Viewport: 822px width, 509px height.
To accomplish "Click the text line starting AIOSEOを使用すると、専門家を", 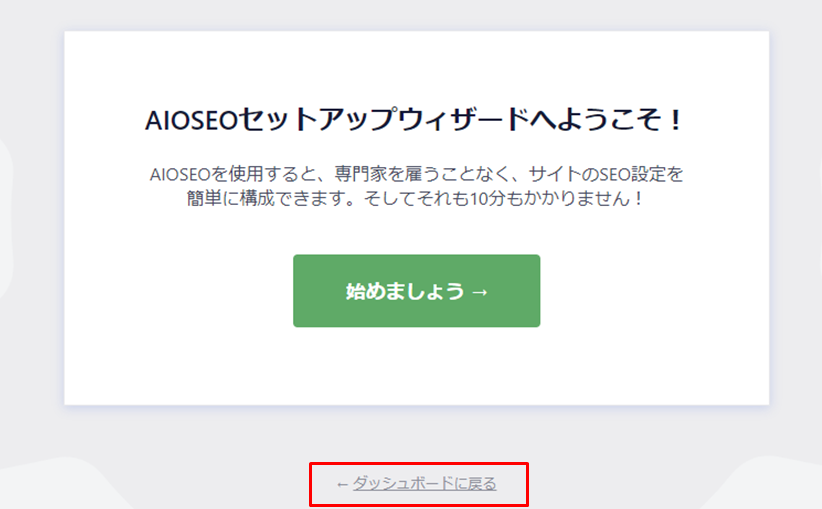I will (416, 174).
